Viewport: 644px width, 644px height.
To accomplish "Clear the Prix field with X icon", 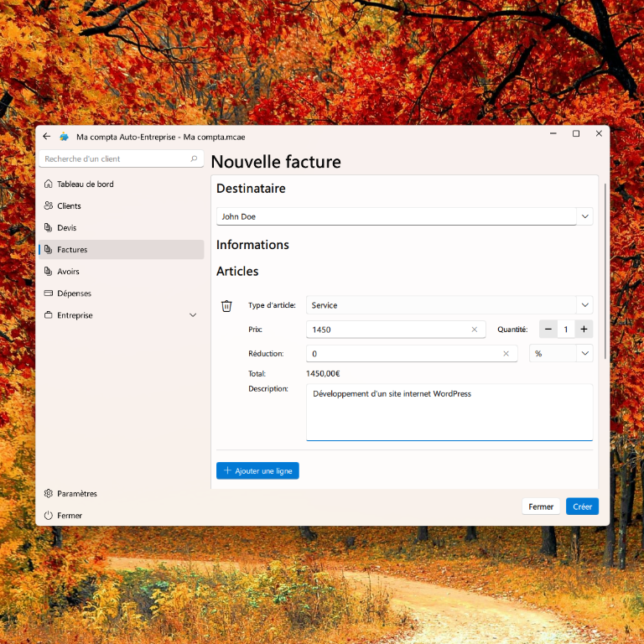I will click(475, 330).
